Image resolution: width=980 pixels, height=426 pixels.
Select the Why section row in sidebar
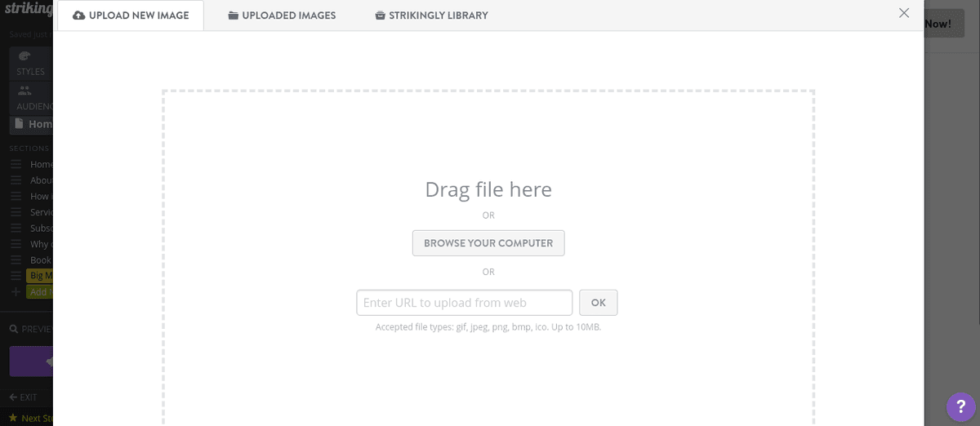[x=31, y=244]
